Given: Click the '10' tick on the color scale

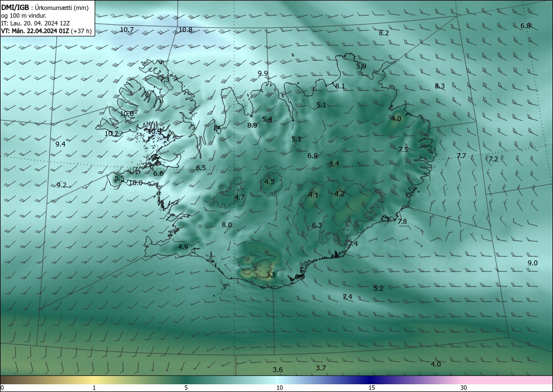Looking at the screenshot, I should click(x=279, y=388).
